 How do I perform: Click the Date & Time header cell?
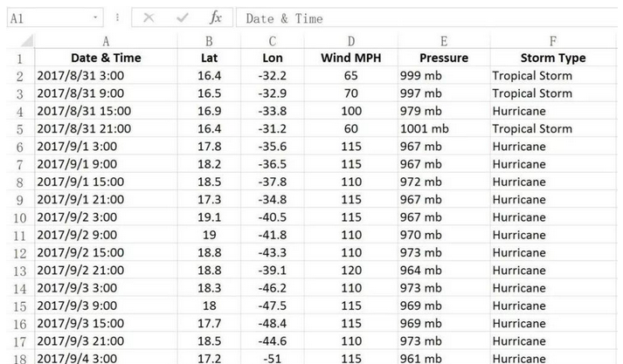pyautogui.click(x=106, y=58)
